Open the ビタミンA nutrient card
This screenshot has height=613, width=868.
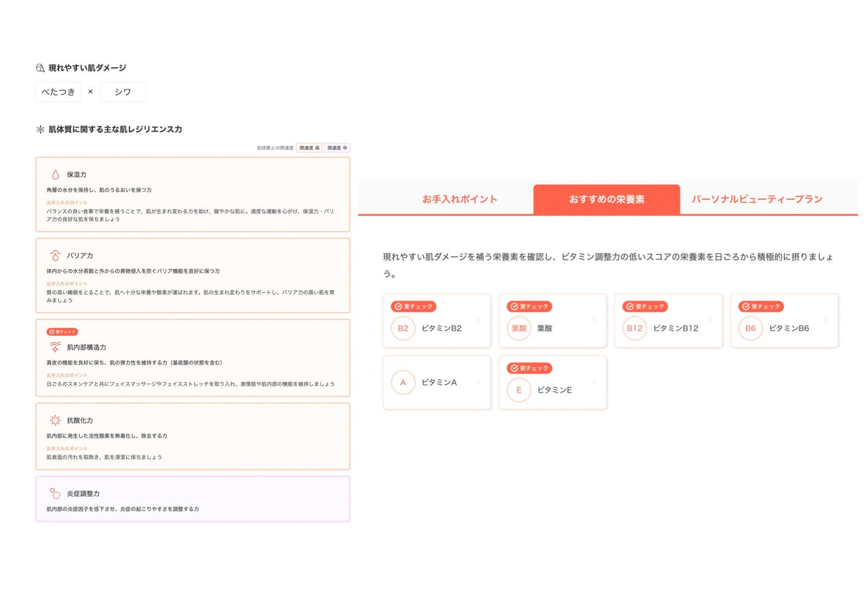pos(437,382)
